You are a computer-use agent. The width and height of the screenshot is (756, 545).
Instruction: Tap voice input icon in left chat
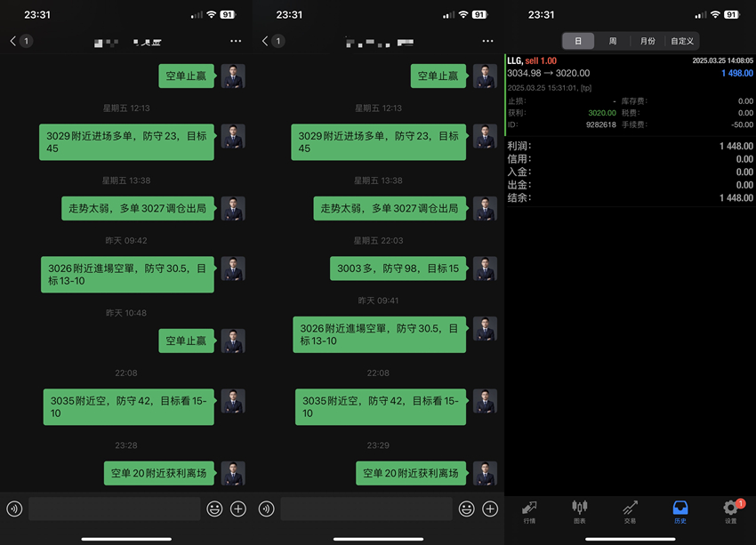click(x=14, y=509)
